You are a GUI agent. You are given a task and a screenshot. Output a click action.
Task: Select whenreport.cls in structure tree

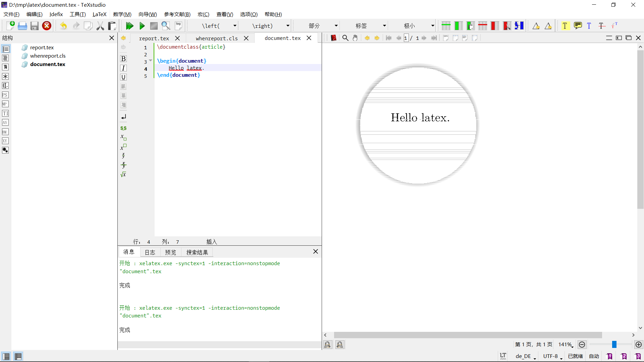(48, 56)
